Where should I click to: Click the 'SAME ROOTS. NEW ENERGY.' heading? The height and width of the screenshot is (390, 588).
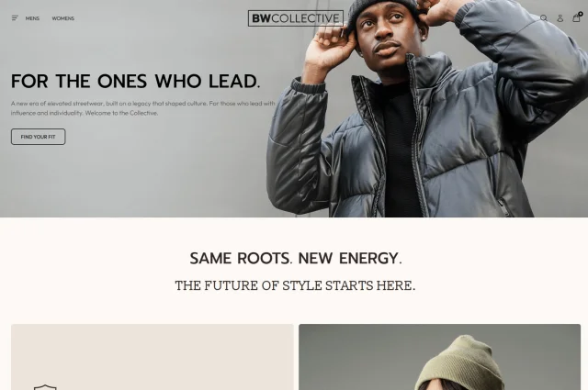[296, 258]
